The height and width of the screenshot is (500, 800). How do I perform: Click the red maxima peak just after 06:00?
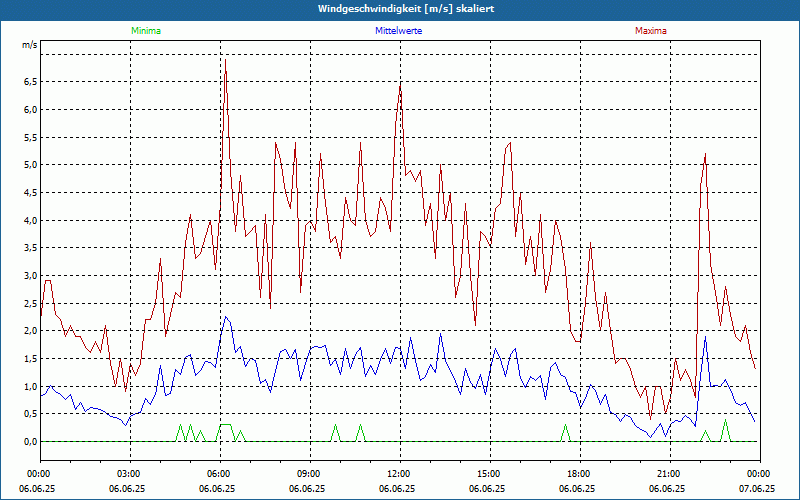point(226,60)
